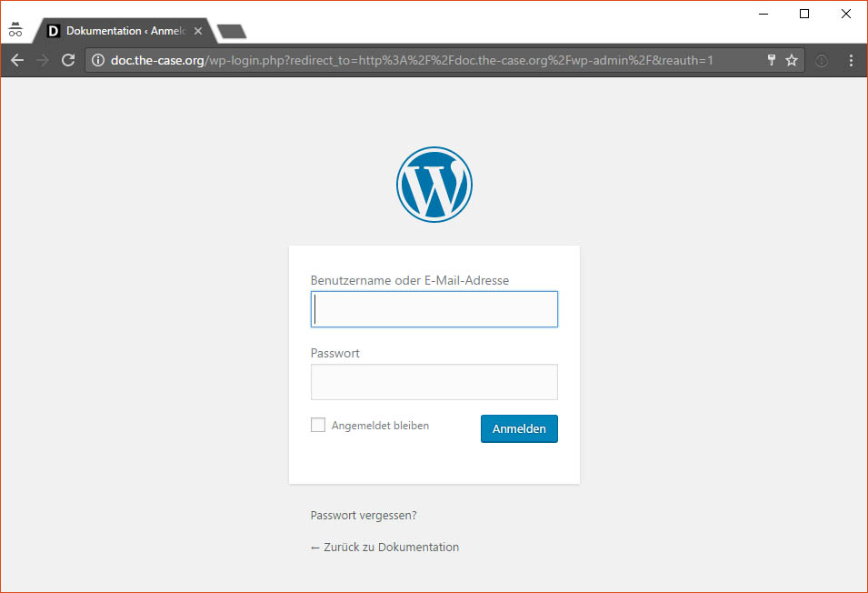868x593 pixels.
Task: Select the Dokumentation browser tab
Action: [118, 31]
